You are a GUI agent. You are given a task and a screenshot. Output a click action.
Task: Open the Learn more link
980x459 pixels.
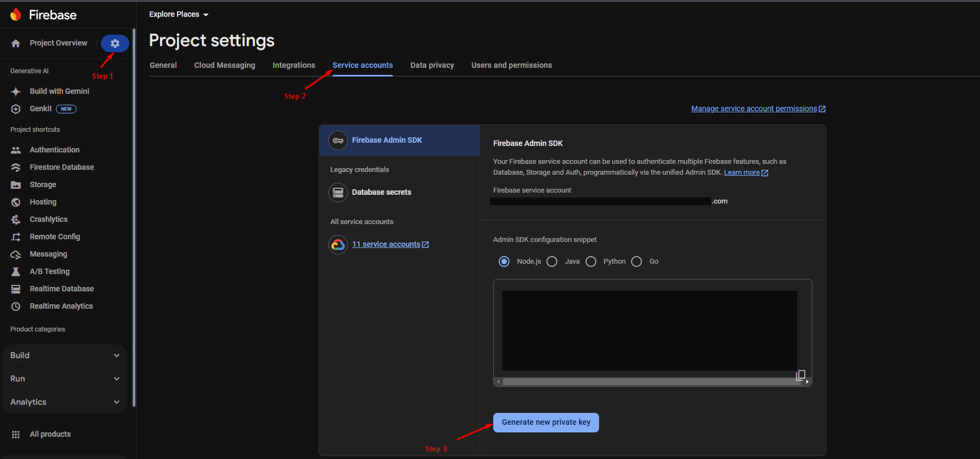pyautogui.click(x=742, y=173)
